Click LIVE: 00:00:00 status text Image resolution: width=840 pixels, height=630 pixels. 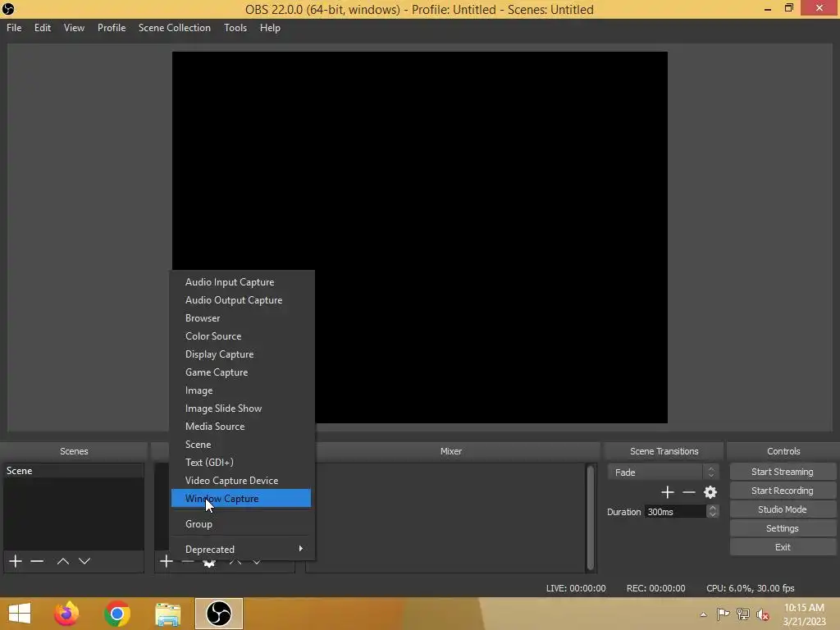[x=576, y=588]
